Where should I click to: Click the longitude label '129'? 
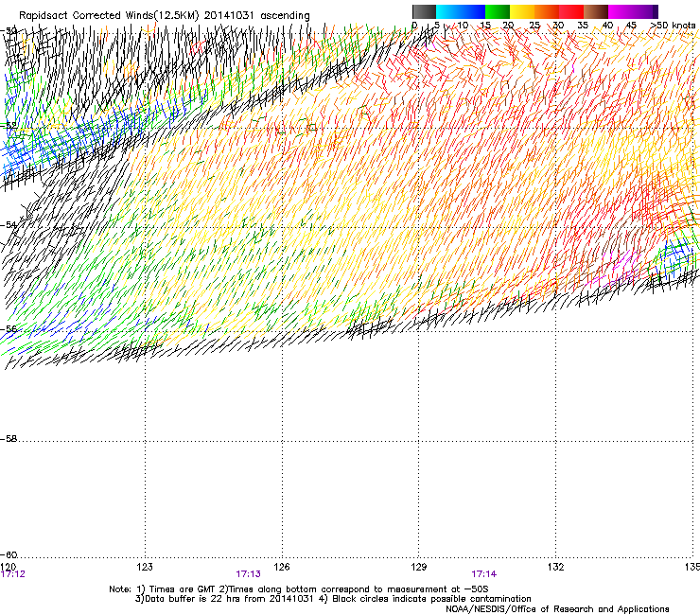(419, 567)
